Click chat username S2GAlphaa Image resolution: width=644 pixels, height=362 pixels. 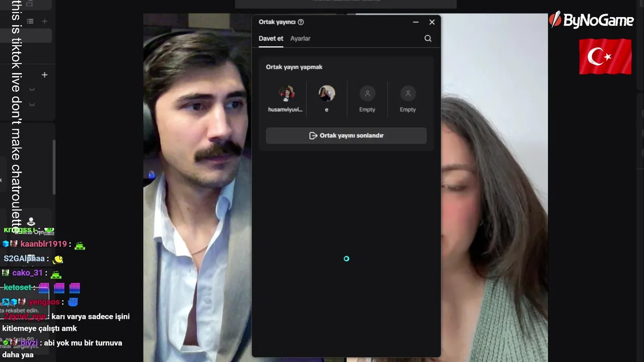coord(24,258)
